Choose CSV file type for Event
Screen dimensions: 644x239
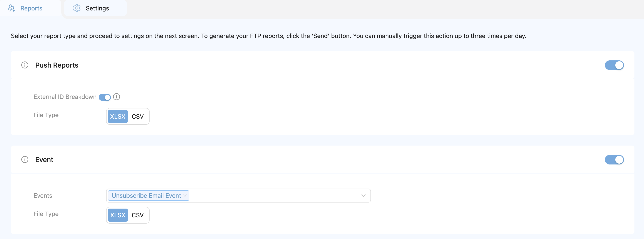tap(137, 215)
